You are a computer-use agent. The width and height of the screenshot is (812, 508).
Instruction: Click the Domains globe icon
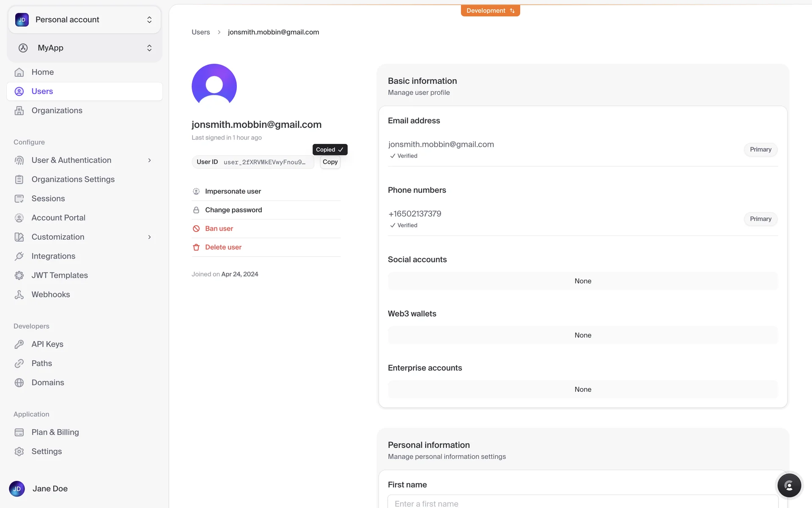(19, 383)
